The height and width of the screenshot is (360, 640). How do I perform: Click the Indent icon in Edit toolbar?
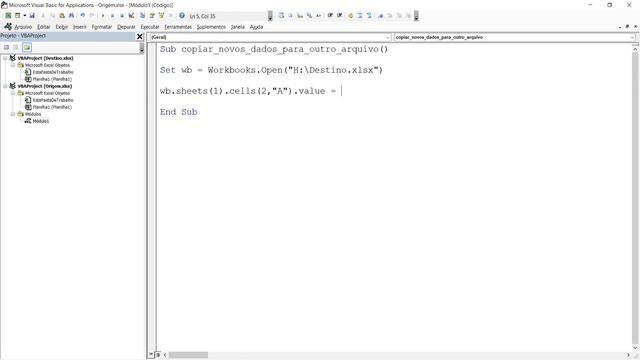point(330,16)
